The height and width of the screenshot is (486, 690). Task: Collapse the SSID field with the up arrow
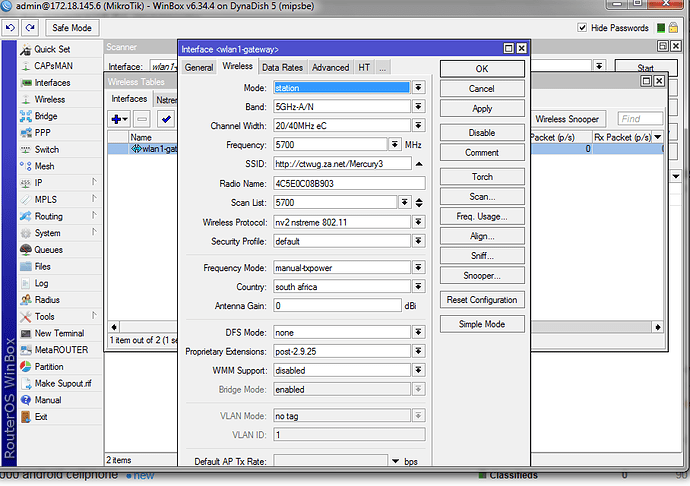tap(418, 163)
